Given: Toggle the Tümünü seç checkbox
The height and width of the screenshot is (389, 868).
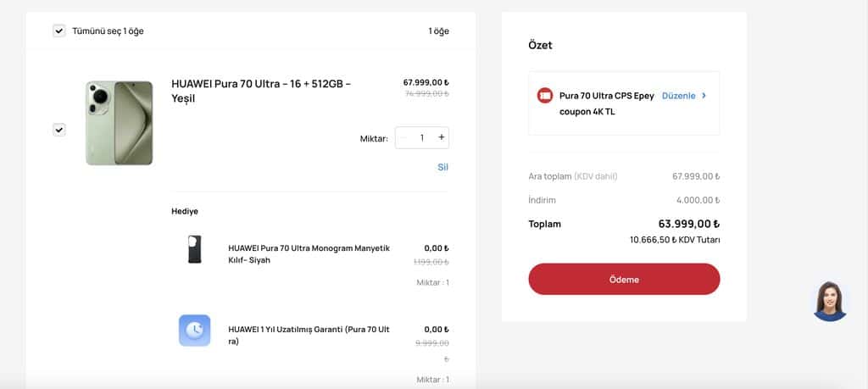Looking at the screenshot, I should point(59,31).
